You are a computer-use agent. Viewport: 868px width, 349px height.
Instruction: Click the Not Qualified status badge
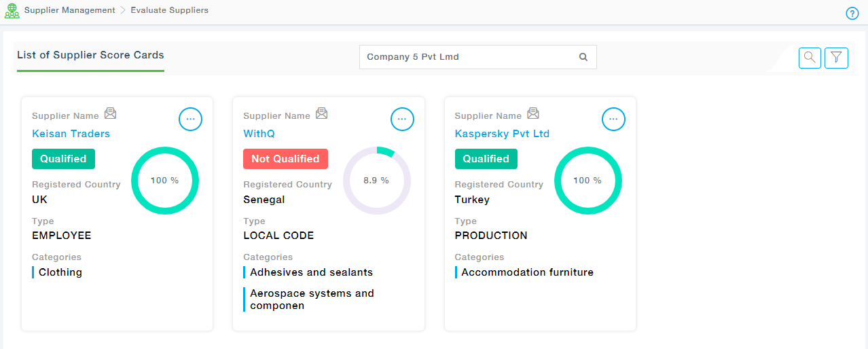coord(285,159)
